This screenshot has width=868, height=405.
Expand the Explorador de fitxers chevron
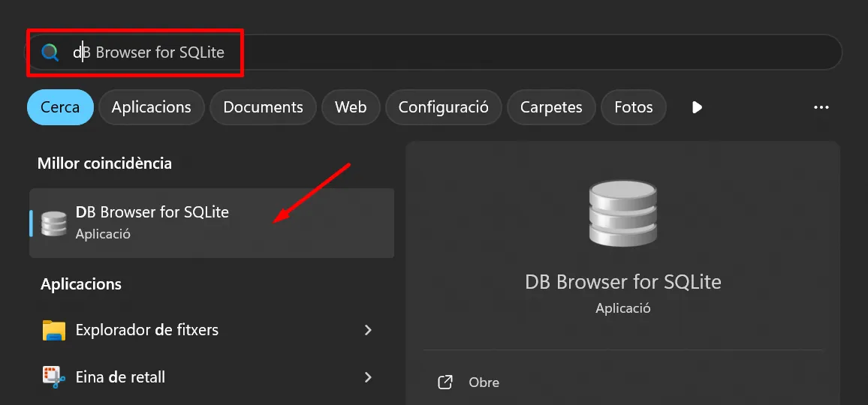368,330
